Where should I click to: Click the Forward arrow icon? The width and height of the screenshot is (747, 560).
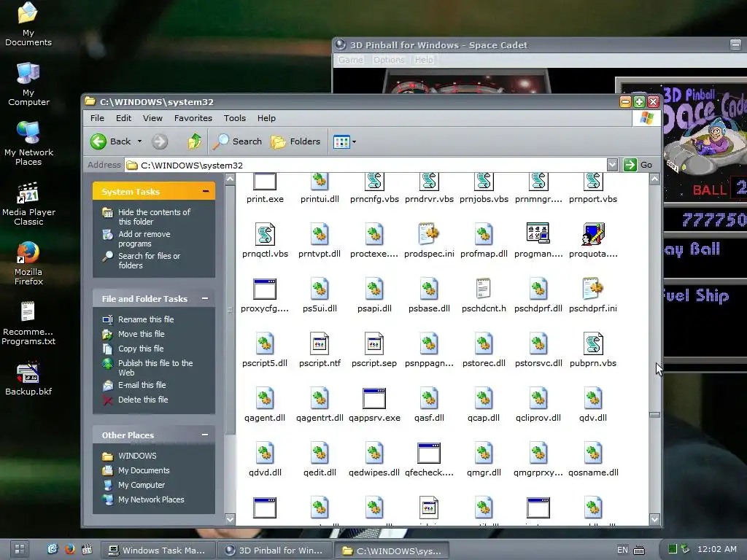[x=160, y=141]
